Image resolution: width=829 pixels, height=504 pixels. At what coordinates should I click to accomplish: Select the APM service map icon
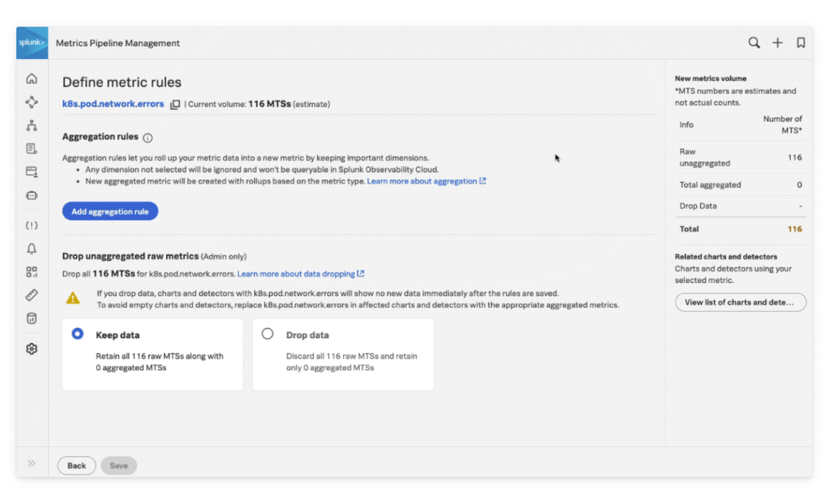point(32,101)
